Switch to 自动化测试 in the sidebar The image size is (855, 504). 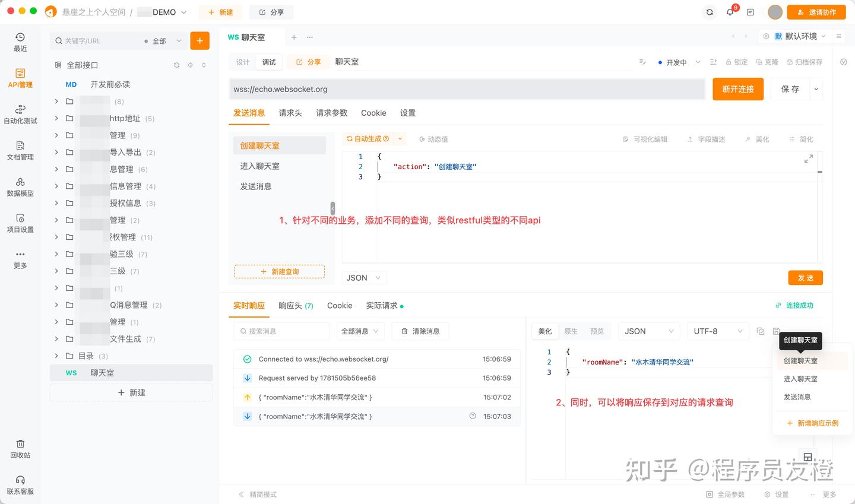[x=20, y=115]
